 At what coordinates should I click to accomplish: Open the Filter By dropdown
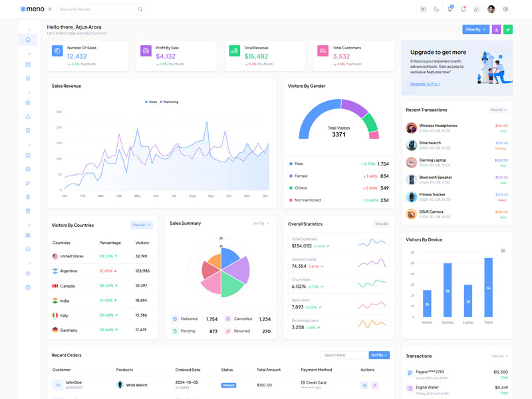pos(475,29)
